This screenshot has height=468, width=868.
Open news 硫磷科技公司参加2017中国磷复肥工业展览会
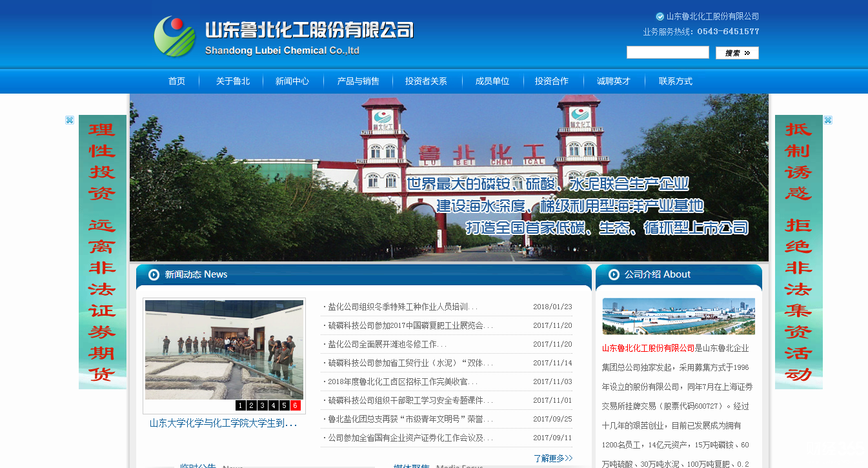click(410, 325)
